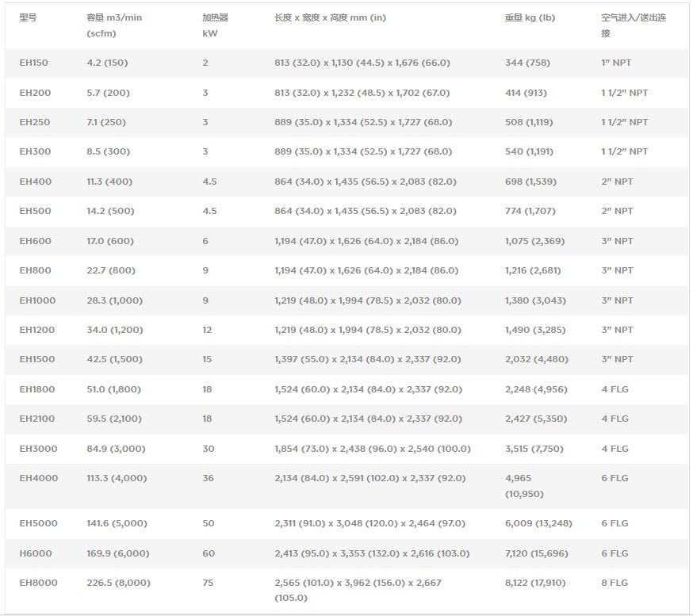Click the EH3000 dimensions cell
693x616 pixels.
click(x=372, y=449)
